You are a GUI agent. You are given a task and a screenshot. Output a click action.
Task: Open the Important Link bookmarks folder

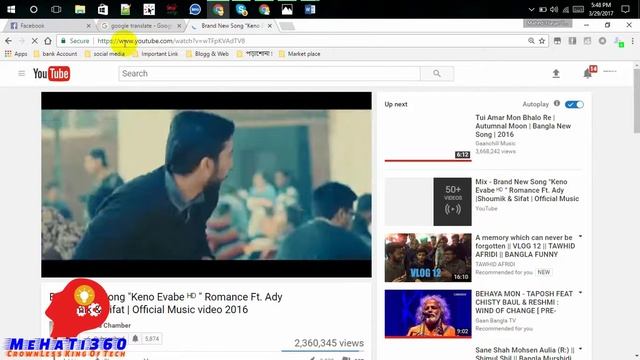156,53
